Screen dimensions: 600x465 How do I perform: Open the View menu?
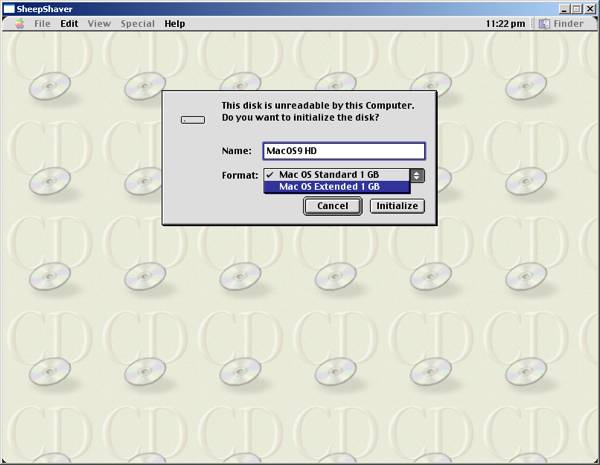[99, 23]
